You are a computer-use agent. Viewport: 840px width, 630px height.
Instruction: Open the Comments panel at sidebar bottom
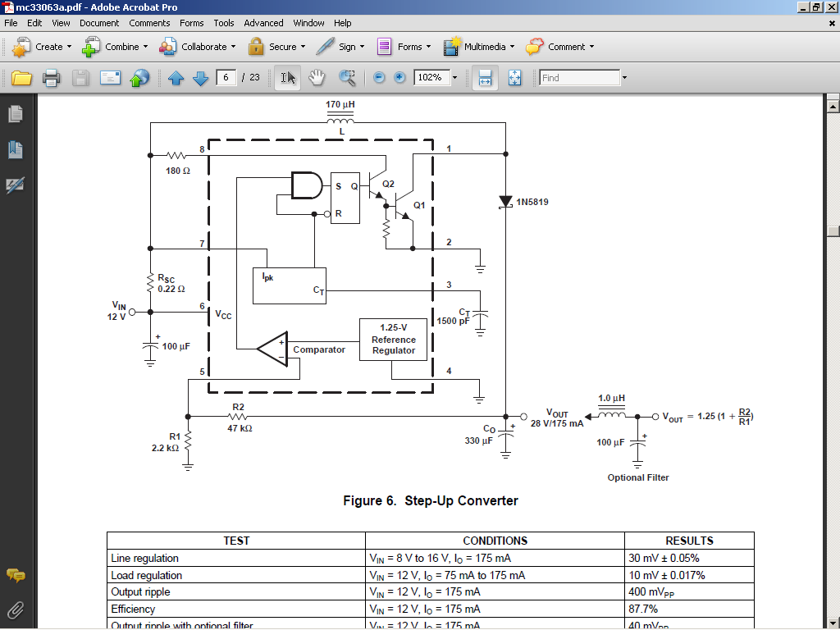(x=16, y=575)
